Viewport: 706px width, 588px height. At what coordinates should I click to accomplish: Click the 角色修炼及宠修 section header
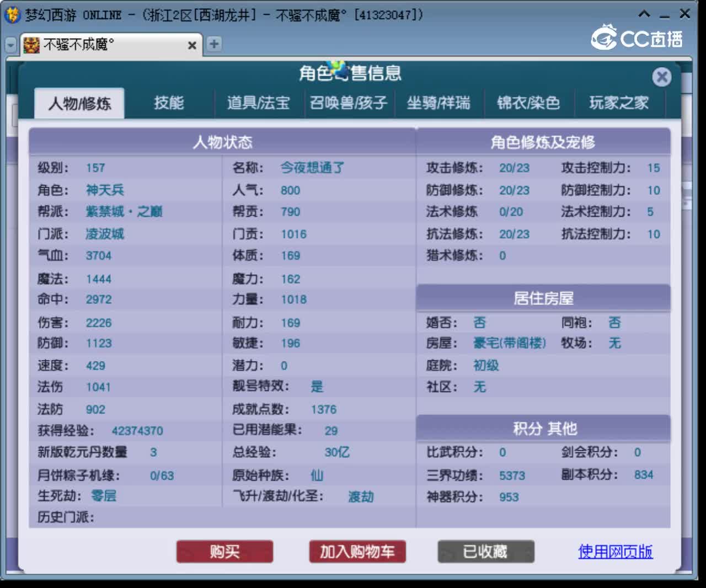[543, 142]
